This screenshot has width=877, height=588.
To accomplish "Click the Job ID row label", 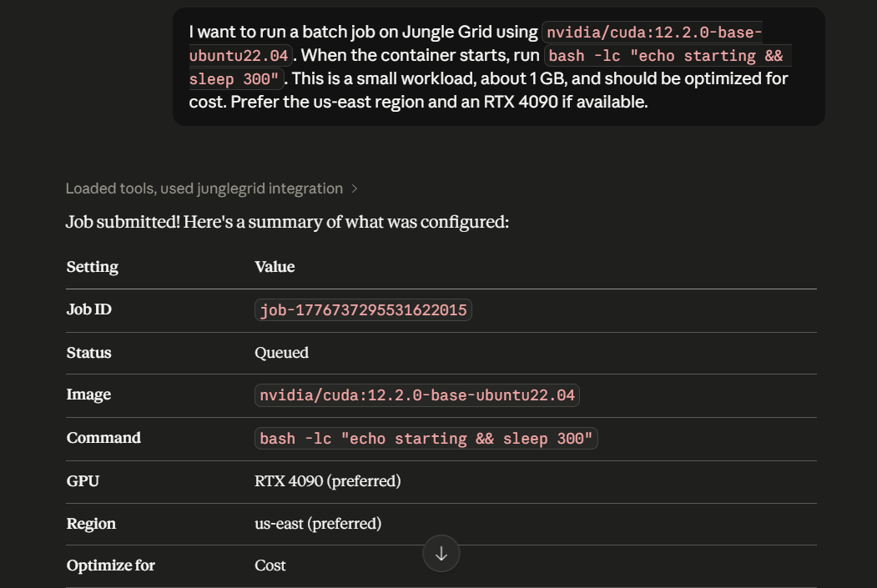I will point(88,309).
